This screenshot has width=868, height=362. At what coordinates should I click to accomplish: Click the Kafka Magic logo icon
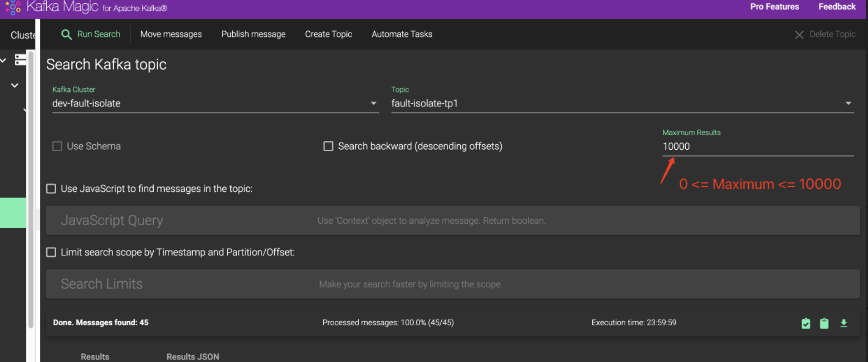13,7
